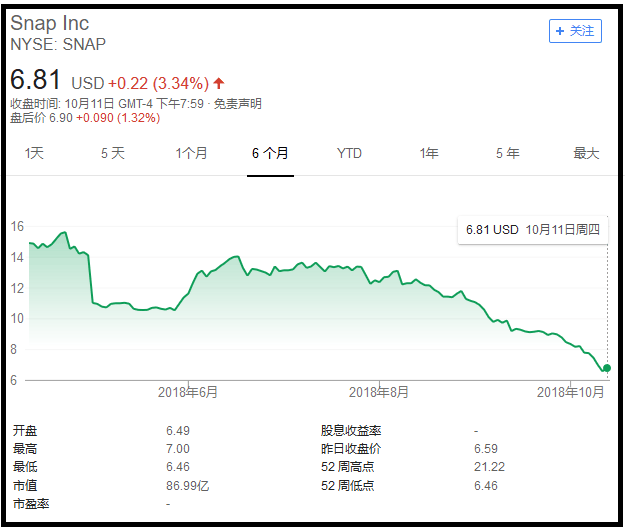Screen dimensions: 625x527
Task: Click the red up arrow beside price change
Action: point(219,82)
